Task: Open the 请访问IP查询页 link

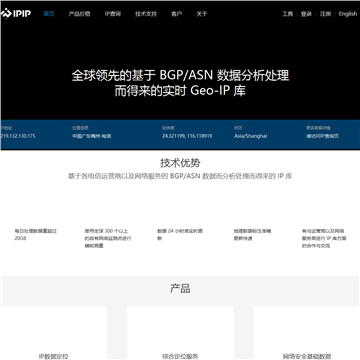Action: click(322, 136)
